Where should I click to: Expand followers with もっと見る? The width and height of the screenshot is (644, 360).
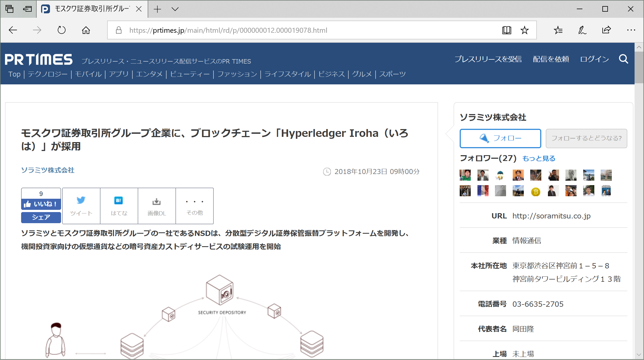click(x=539, y=158)
